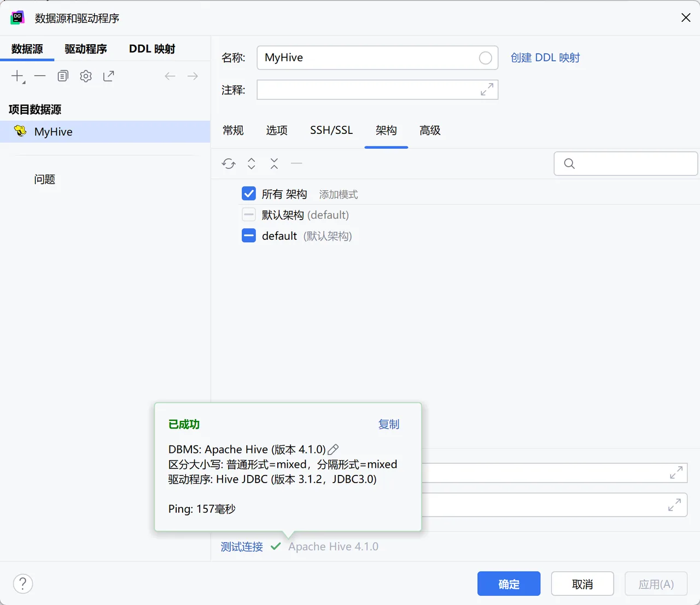This screenshot has height=605, width=700.
Task: Uncheck the 所有 架构 checkbox
Action: (249, 193)
